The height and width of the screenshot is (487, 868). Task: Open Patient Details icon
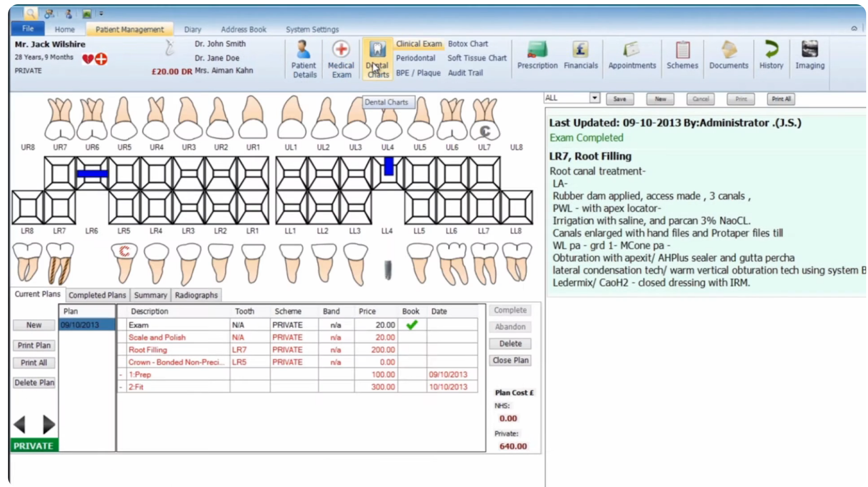pos(304,59)
